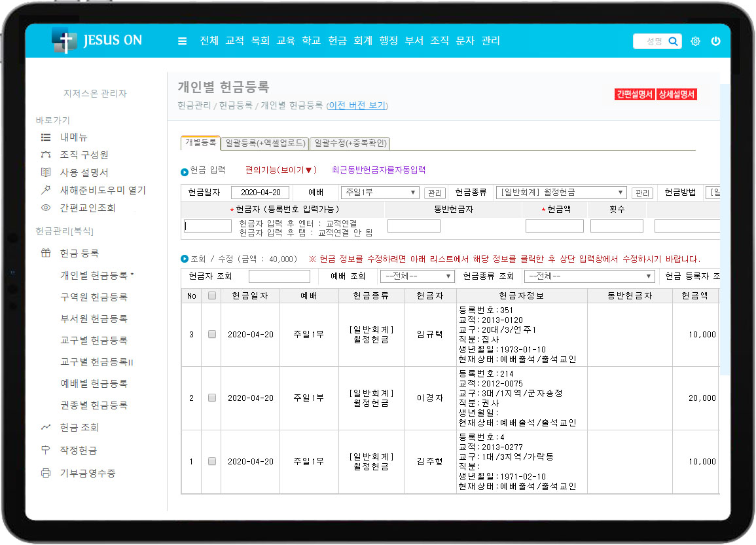Screen dimensions: 756x545
Task: Open 간편교인조회 eye icon
Action: pos(46,208)
